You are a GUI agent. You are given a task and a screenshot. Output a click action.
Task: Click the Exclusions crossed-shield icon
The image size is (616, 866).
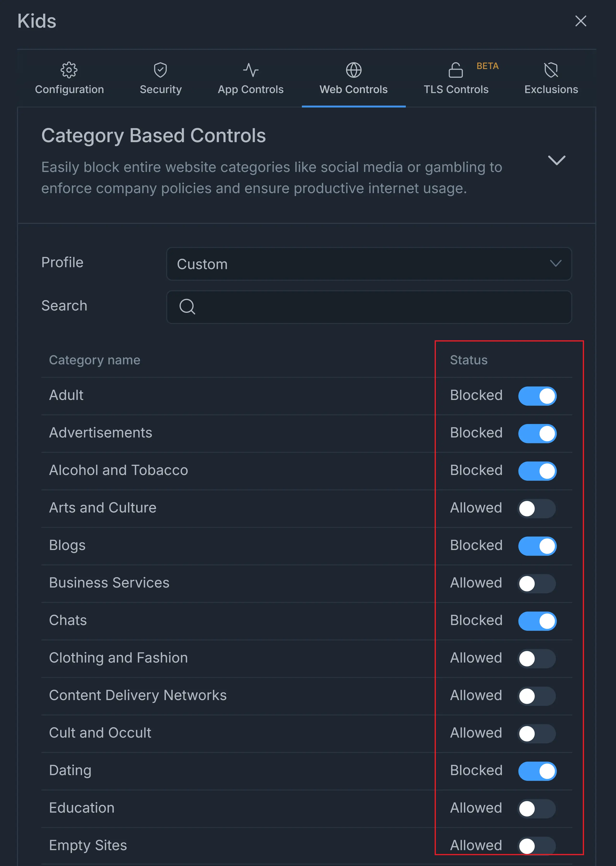click(551, 70)
